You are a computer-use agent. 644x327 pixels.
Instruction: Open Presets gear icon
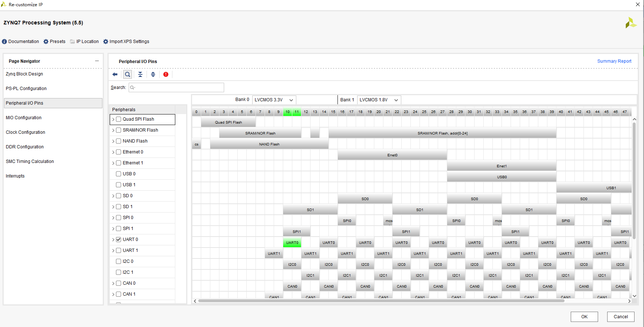click(46, 42)
